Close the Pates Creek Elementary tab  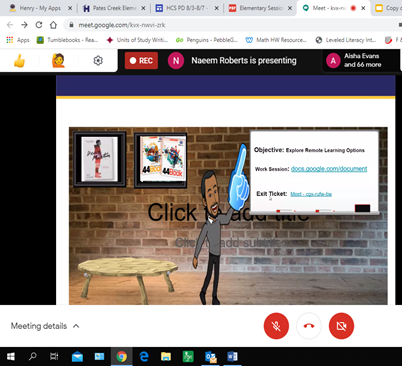(143, 8)
